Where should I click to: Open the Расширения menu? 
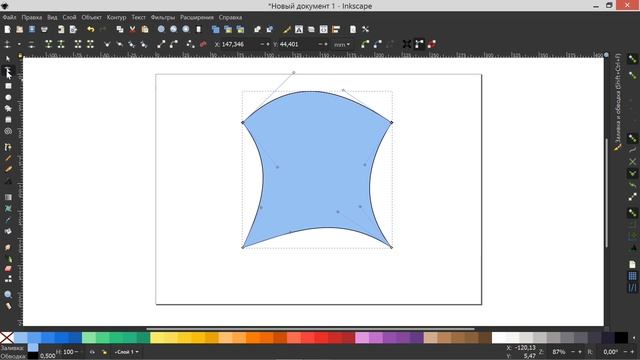coord(197,18)
